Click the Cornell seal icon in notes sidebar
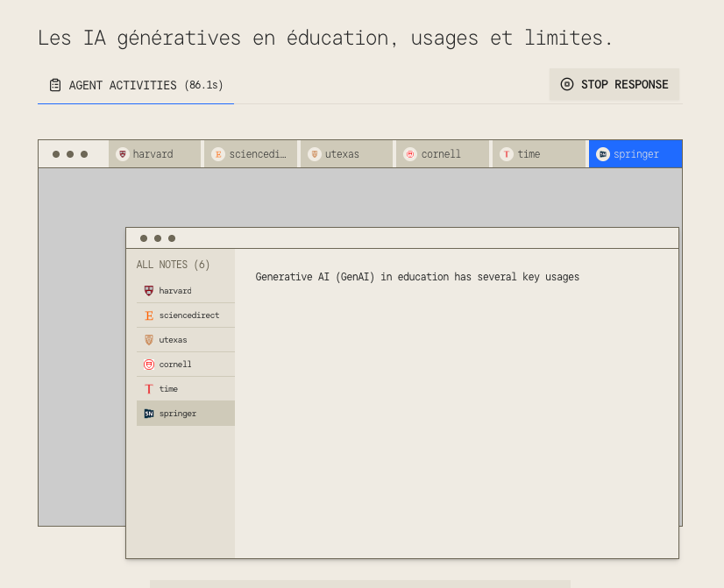 coord(149,365)
